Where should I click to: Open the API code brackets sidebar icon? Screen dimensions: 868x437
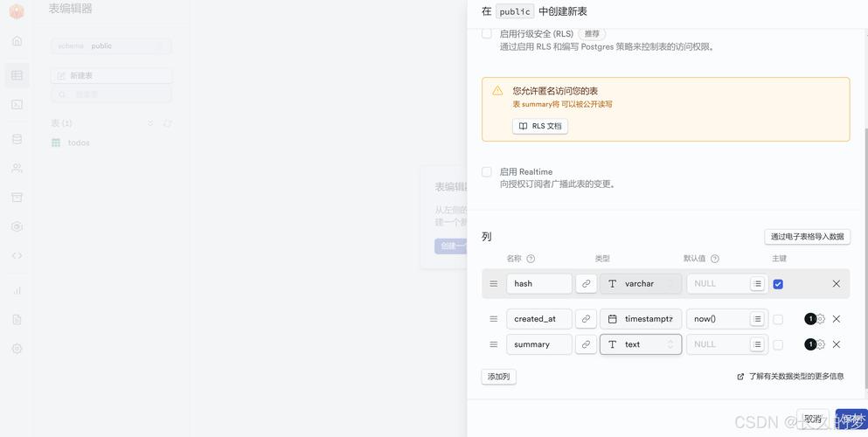(x=17, y=255)
